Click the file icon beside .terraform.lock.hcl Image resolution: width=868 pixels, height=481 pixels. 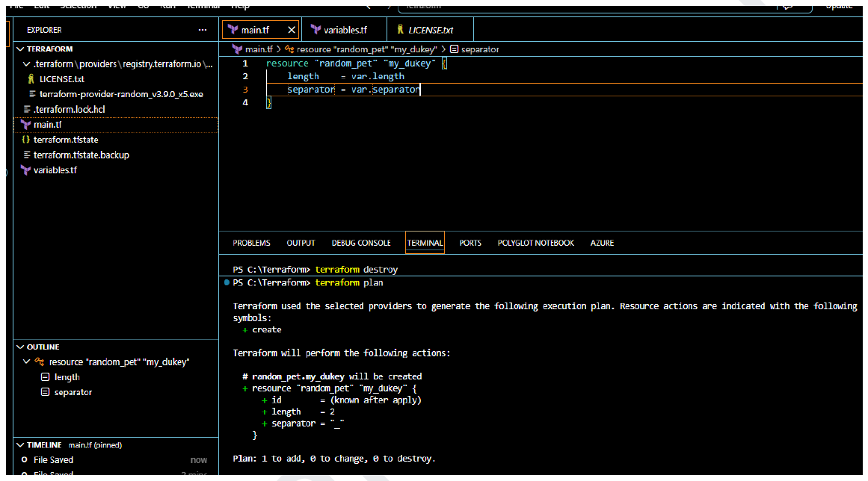[27, 110]
